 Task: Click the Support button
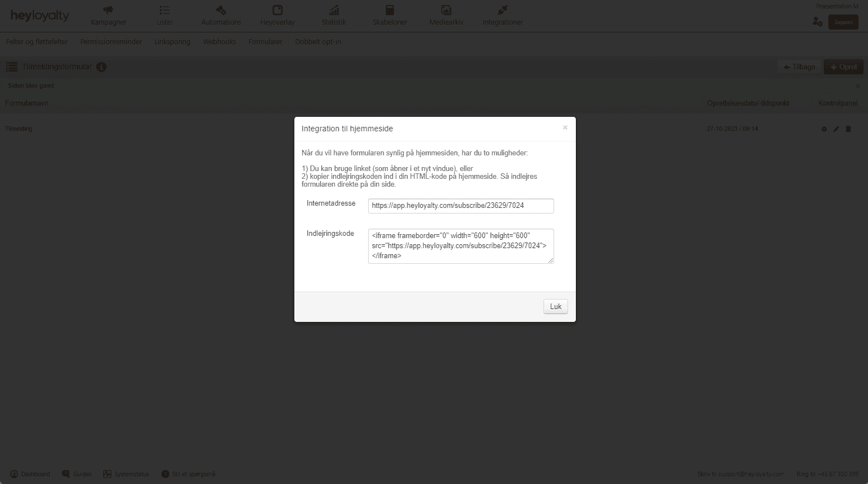coord(843,22)
